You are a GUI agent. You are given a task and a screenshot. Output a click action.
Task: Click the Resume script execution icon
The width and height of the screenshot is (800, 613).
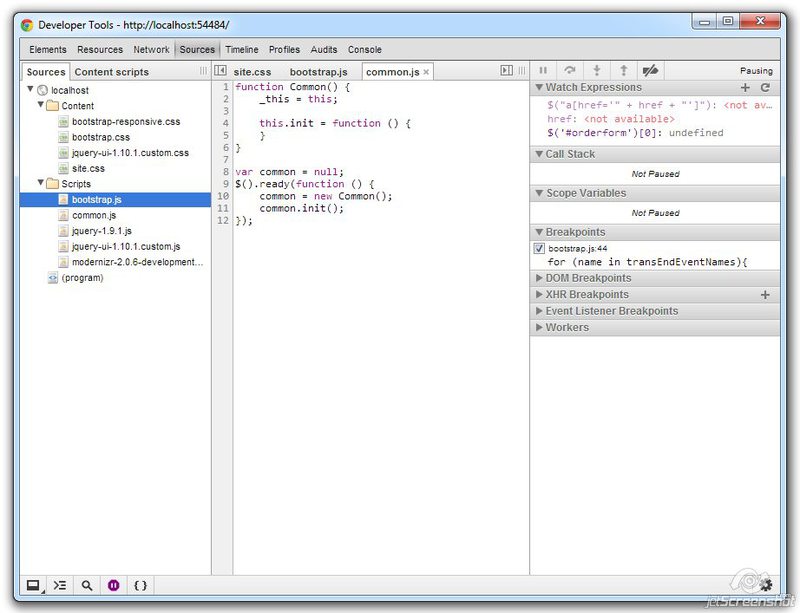[x=541, y=70]
